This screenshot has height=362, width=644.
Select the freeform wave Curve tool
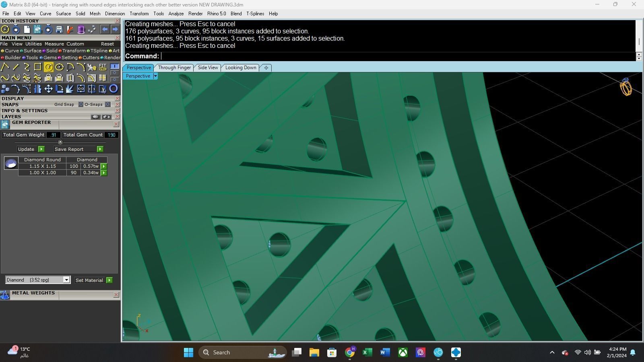(x=5, y=78)
